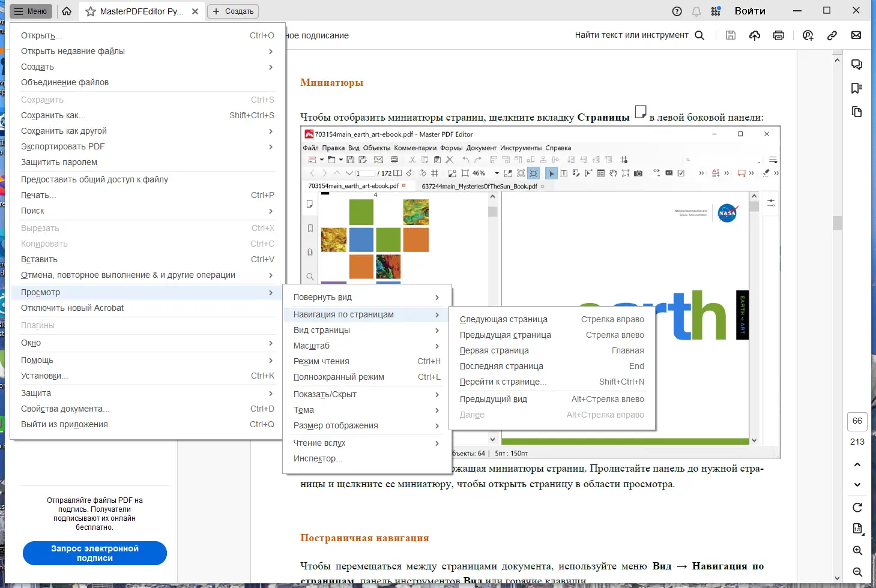Expand the Помощь submenu

click(x=148, y=360)
